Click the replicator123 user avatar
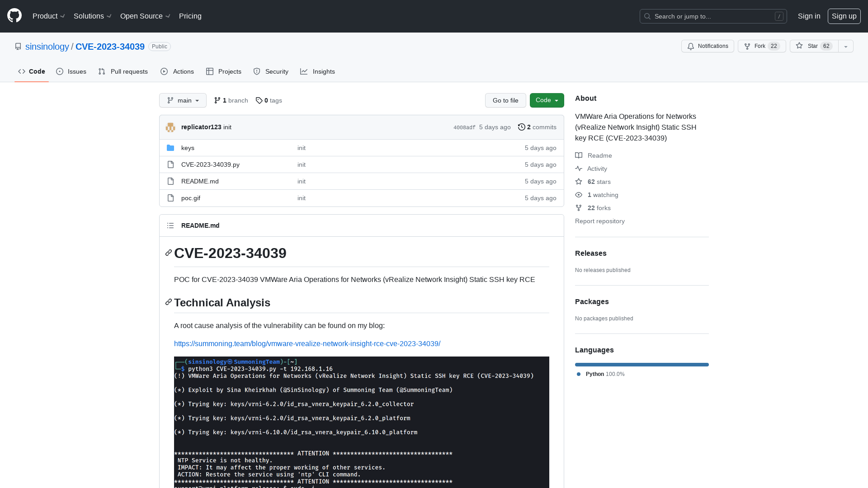Image resolution: width=868 pixels, height=488 pixels. [x=170, y=127]
